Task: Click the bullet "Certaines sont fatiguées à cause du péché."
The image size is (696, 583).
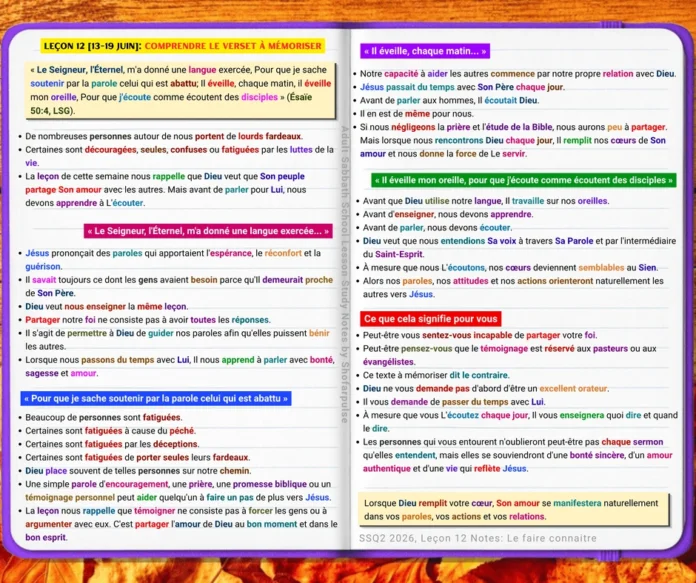Action: point(111,431)
